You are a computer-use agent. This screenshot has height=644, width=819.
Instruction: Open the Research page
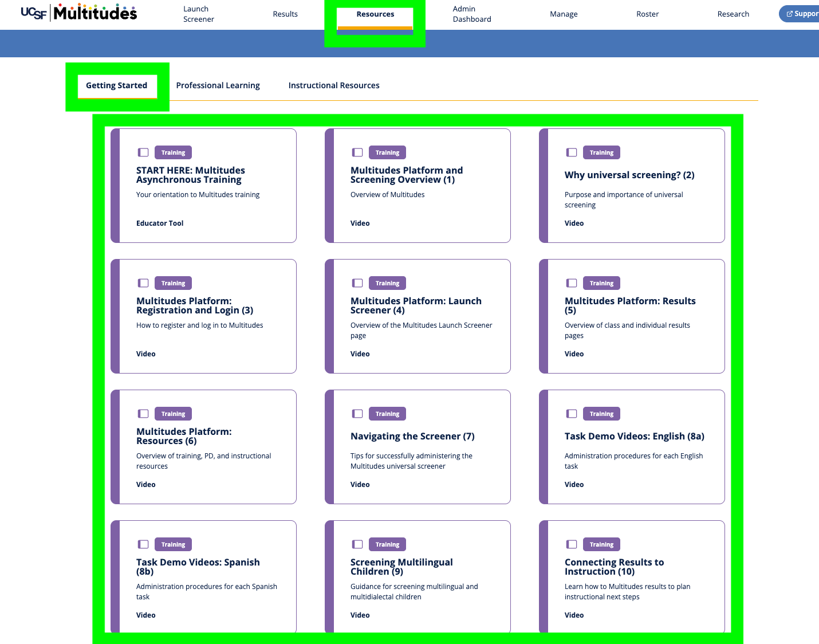[x=733, y=14]
